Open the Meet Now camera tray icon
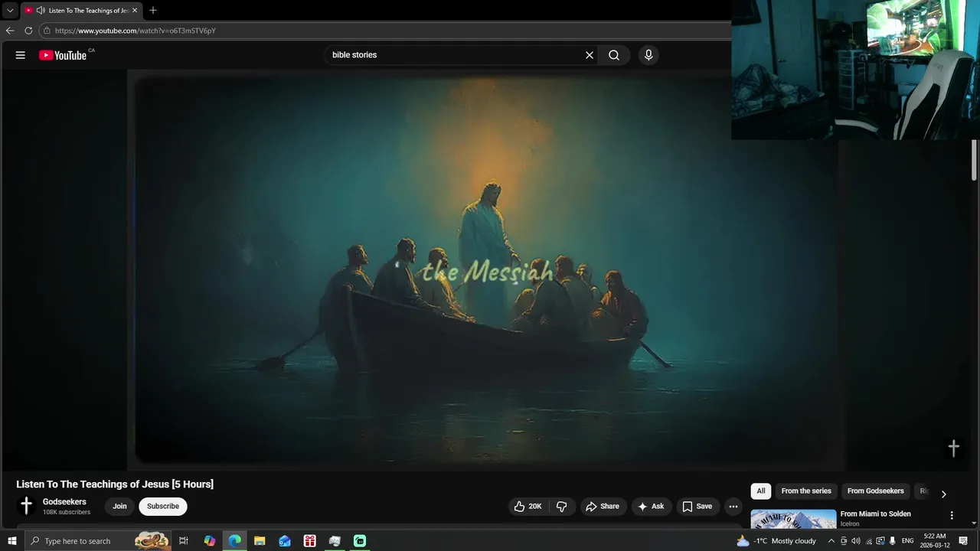This screenshot has height=551, width=980. point(844,541)
